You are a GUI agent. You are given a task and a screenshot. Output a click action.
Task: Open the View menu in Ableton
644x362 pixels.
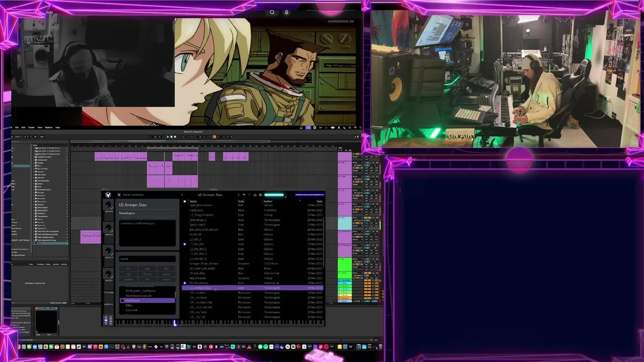click(x=40, y=127)
